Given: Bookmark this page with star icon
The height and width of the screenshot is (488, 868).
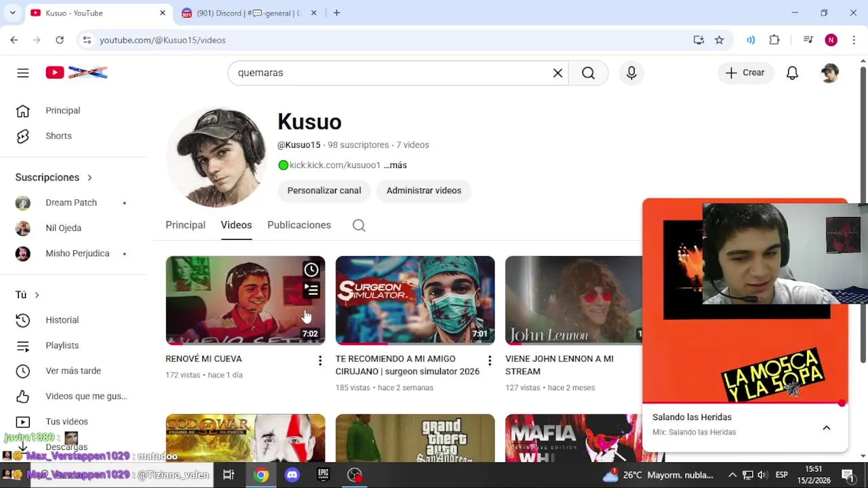Looking at the screenshot, I should coord(719,40).
